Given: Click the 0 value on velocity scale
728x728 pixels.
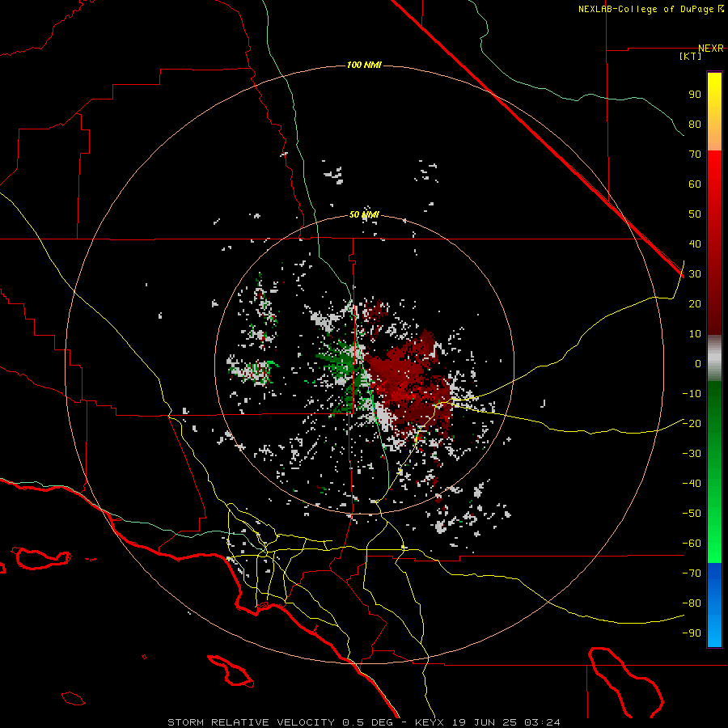Looking at the screenshot, I should [698, 363].
